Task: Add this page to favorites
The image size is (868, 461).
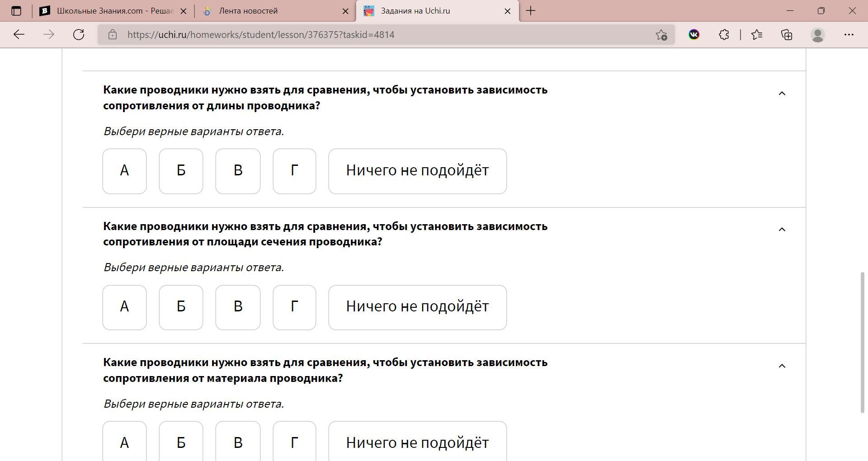Action: click(x=661, y=35)
